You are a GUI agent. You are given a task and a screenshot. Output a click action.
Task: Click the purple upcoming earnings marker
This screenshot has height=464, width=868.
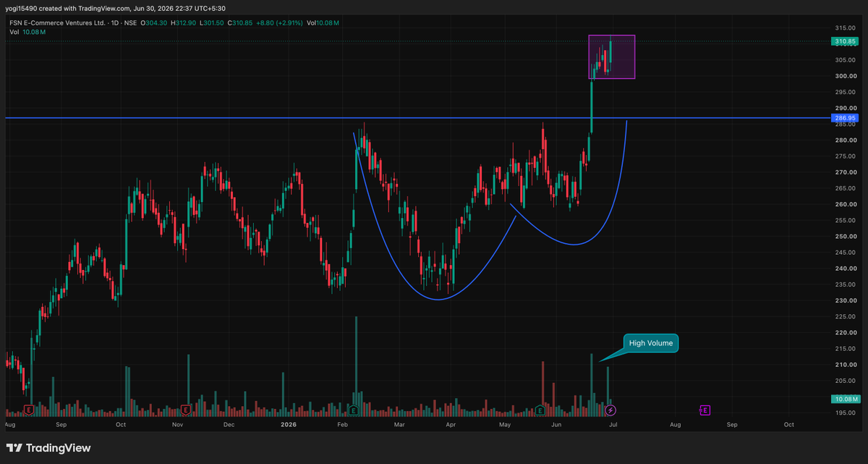pos(705,410)
